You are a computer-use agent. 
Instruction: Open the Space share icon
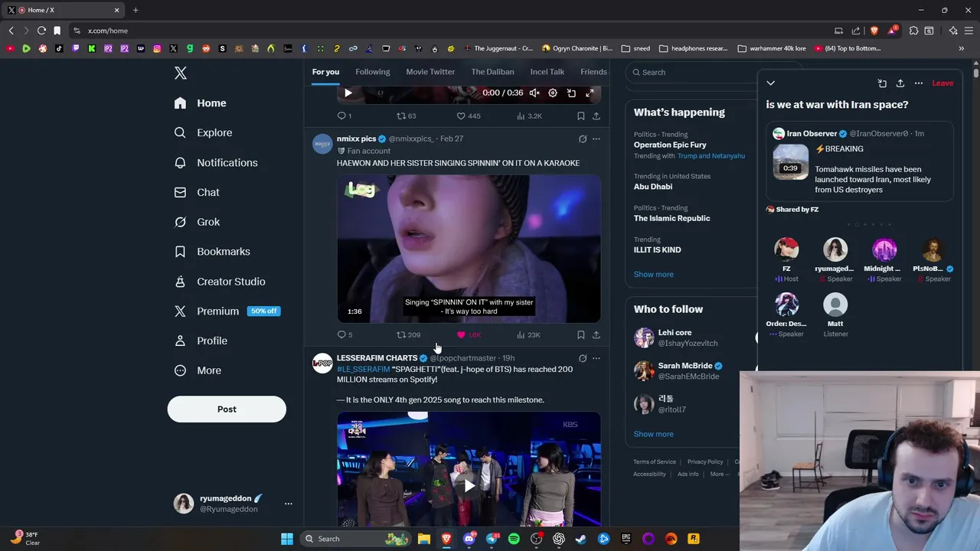pyautogui.click(x=900, y=83)
